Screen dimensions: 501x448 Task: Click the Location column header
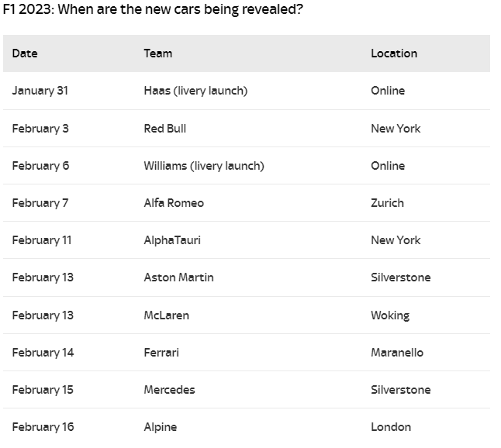[394, 53]
